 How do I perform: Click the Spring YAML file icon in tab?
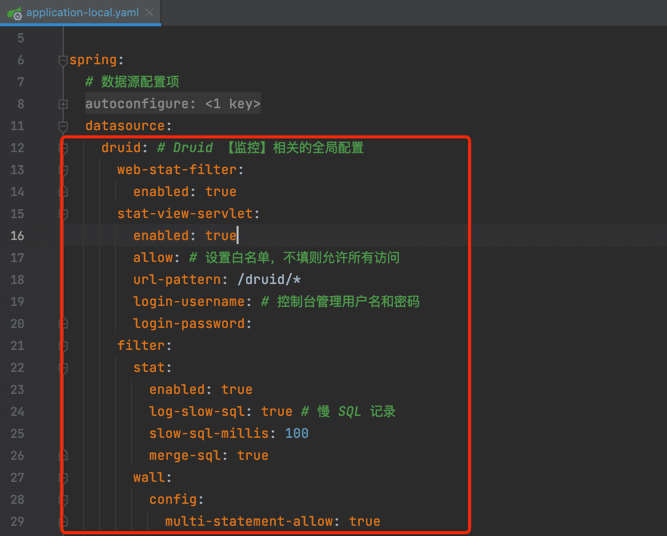pyautogui.click(x=14, y=12)
